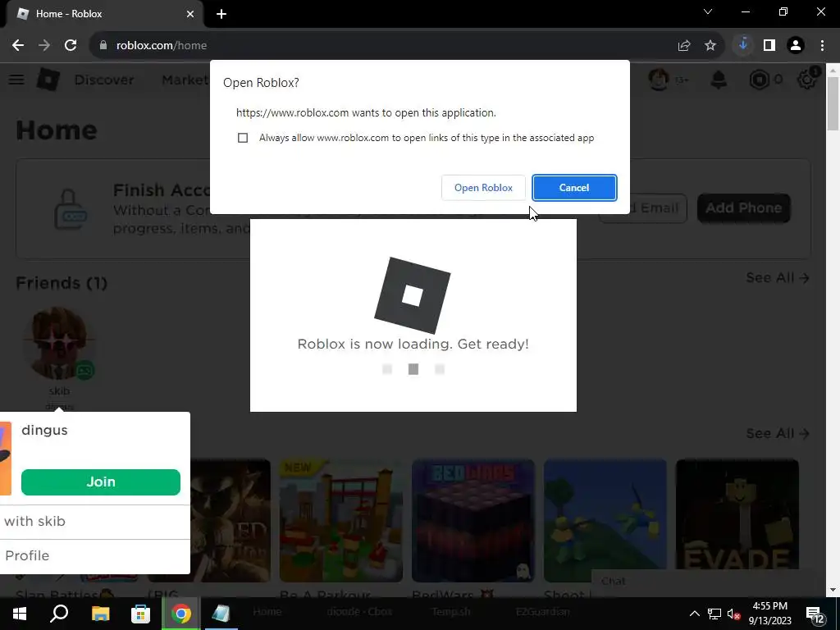Open Roblox notifications bell

point(719,80)
